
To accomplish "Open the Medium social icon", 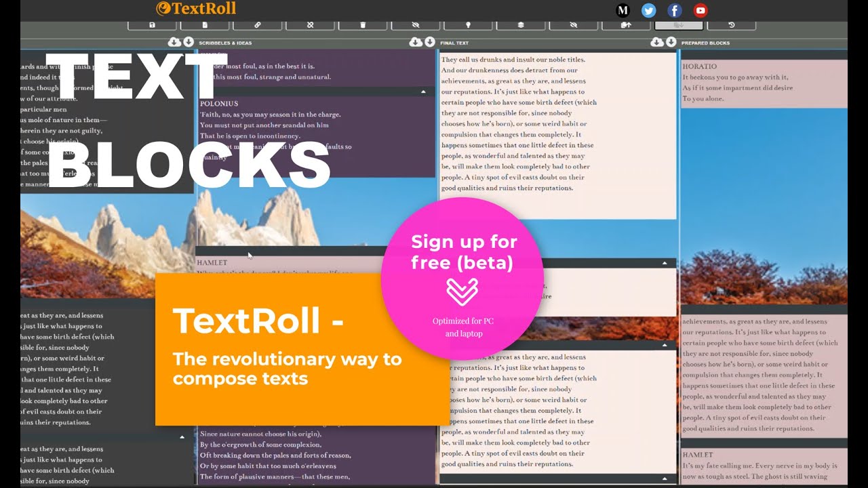I will pyautogui.click(x=623, y=10).
